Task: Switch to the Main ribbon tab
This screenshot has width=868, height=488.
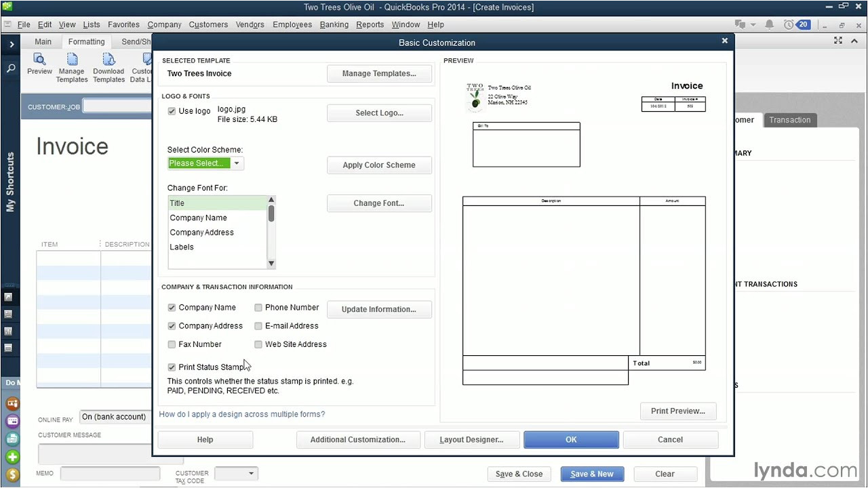Action: coord(43,41)
